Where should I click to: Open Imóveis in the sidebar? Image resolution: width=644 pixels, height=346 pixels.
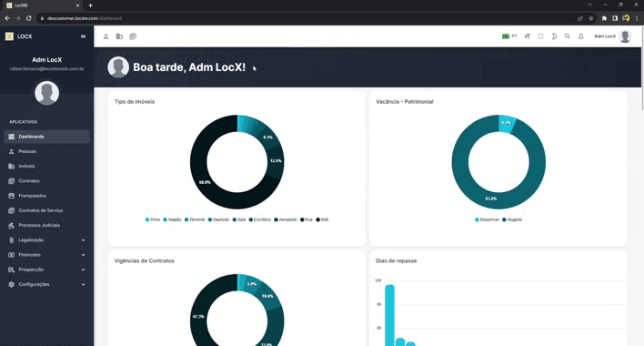[46, 166]
